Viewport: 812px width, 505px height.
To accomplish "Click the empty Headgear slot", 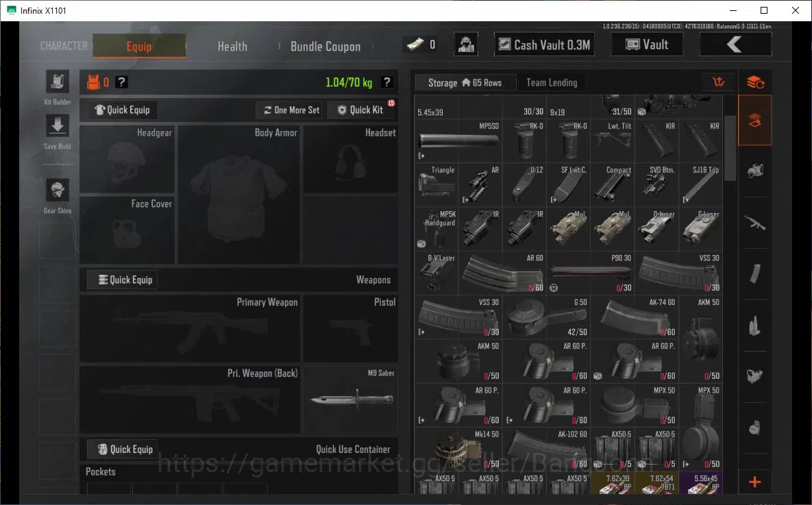I will tap(127, 159).
